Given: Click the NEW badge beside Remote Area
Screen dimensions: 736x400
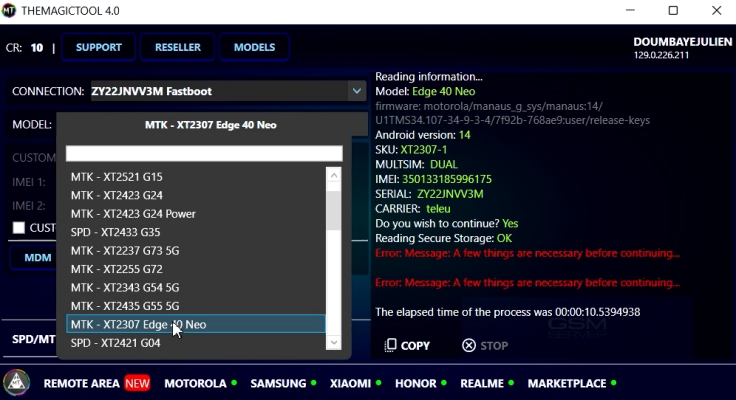Looking at the screenshot, I should point(137,384).
